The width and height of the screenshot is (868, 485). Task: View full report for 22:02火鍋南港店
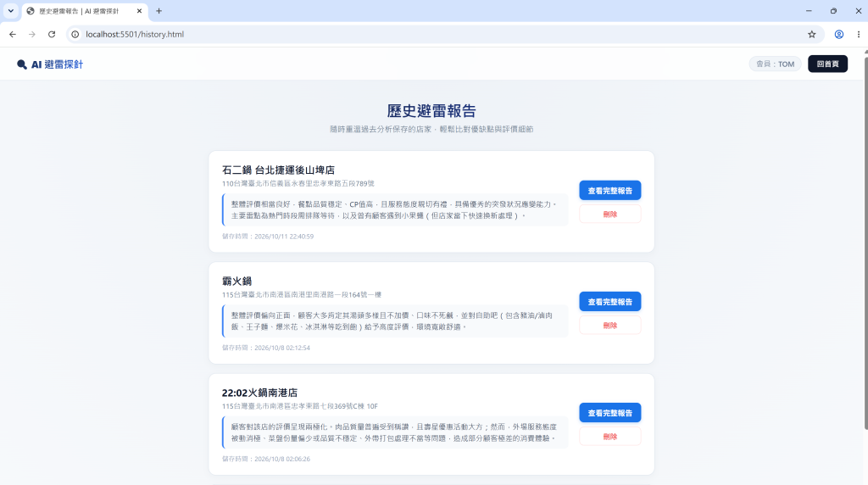pos(610,413)
